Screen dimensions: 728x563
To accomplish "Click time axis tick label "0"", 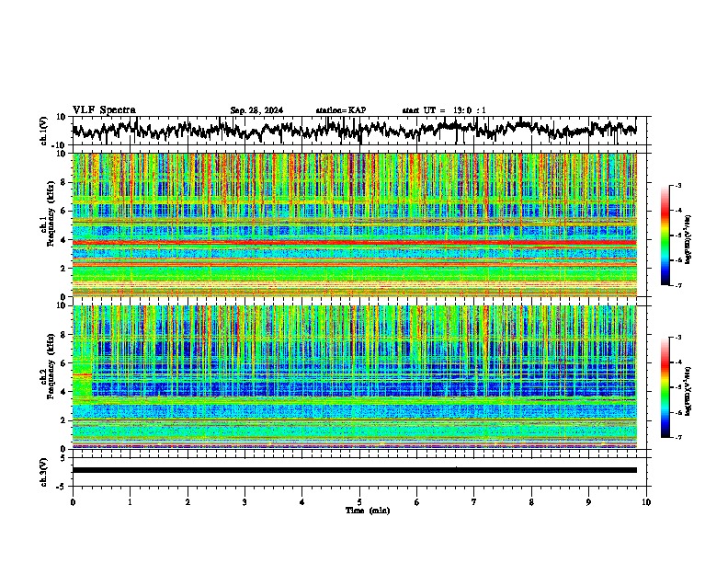I will pos(73,502).
